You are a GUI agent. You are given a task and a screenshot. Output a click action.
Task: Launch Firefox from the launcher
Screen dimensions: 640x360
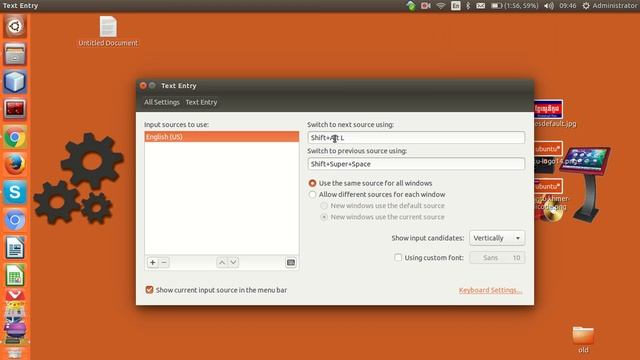pyautogui.click(x=15, y=164)
